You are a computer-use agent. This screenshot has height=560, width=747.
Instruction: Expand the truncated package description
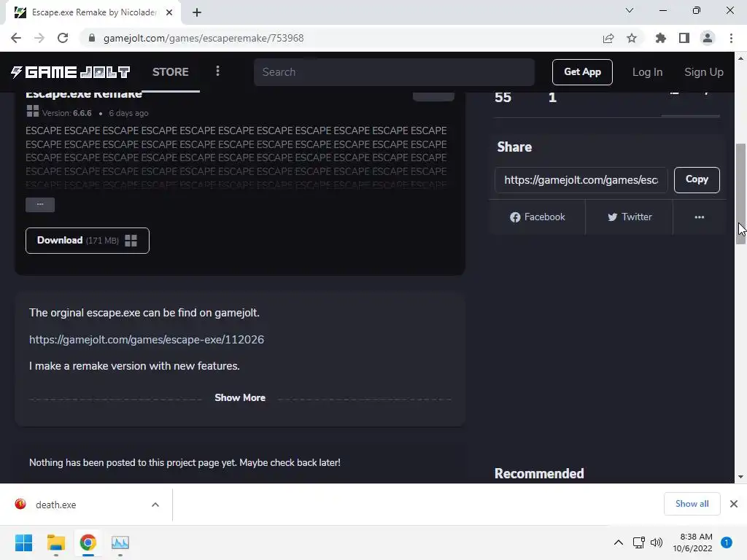tap(40, 204)
